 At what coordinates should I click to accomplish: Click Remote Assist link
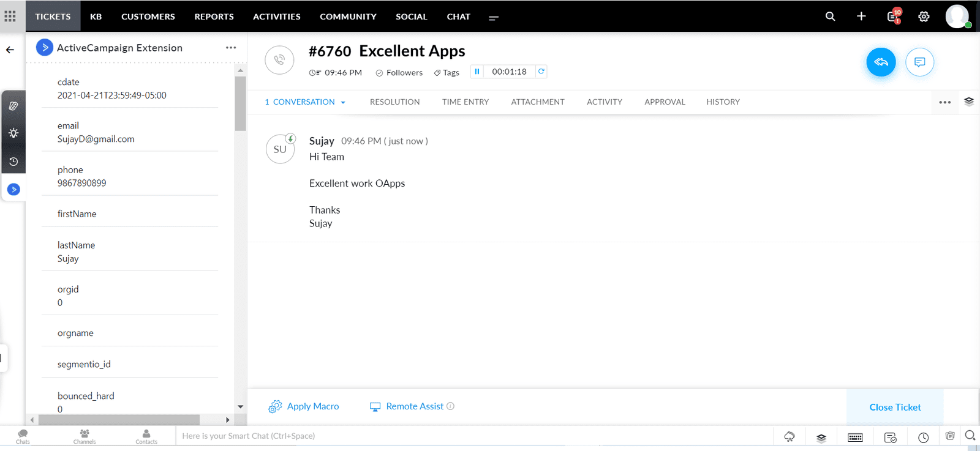coord(407,406)
